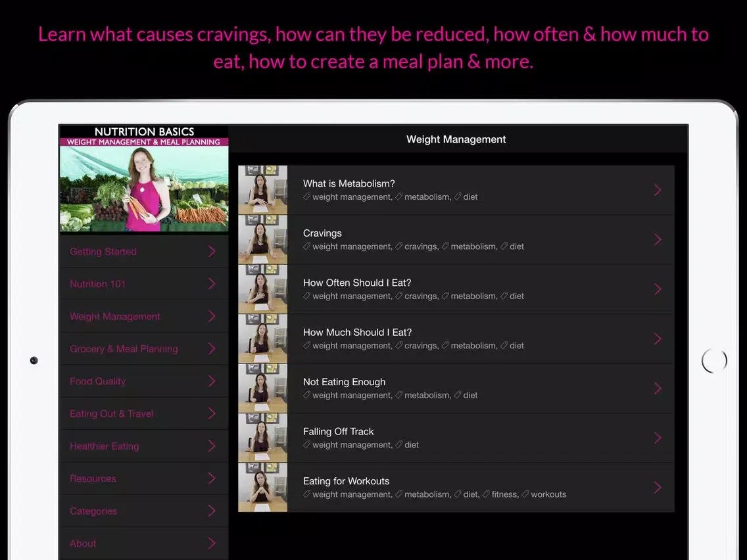Click the diet tag on Falling Off Track
Viewport: 747px width, 560px height.
coord(407,445)
